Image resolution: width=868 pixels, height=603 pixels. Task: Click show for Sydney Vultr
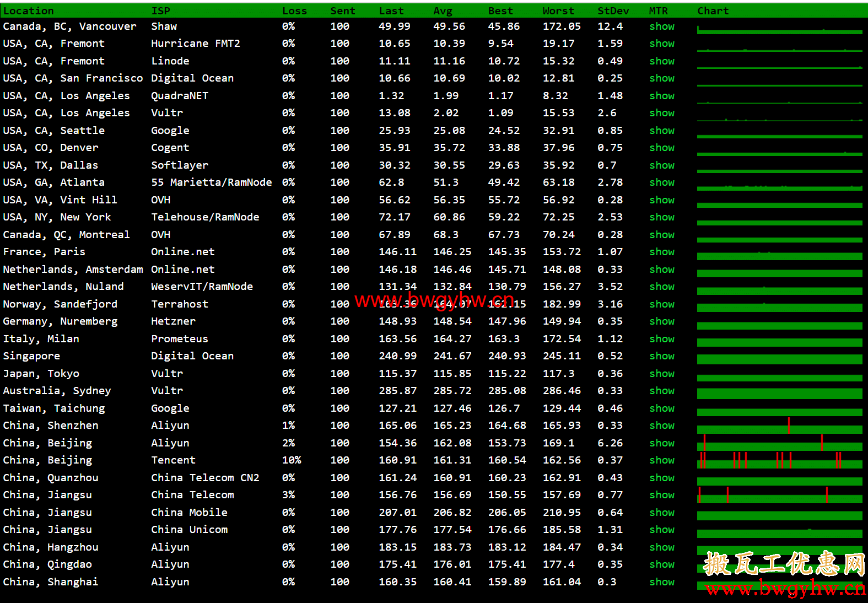(662, 391)
